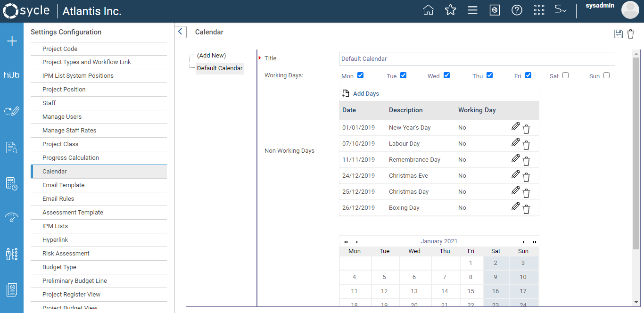Image resolution: width=644 pixels, height=313 pixels.
Task: Open the report chart icon in sidebar
Action: [x=12, y=289]
